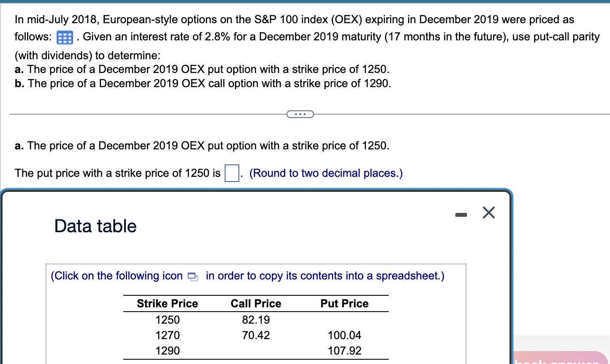Click inside the put price answer box
Image resolution: width=610 pixels, height=364 pixels.
(x=232, y=173)
